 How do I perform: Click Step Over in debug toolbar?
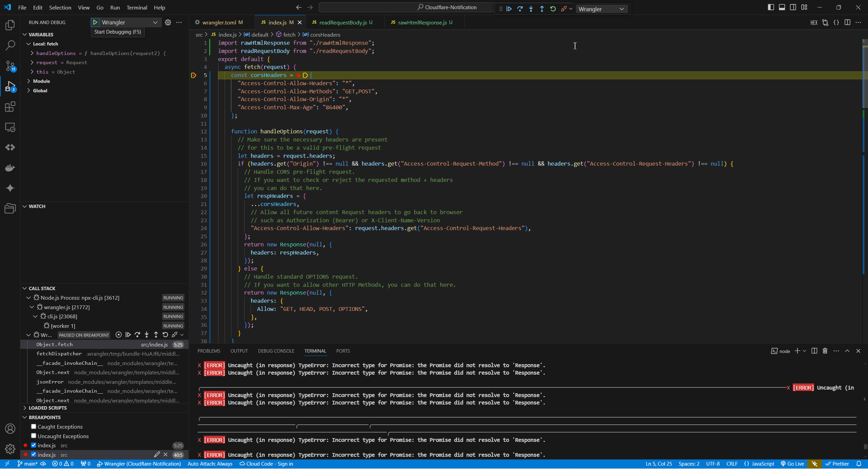(x=520, y=9)
